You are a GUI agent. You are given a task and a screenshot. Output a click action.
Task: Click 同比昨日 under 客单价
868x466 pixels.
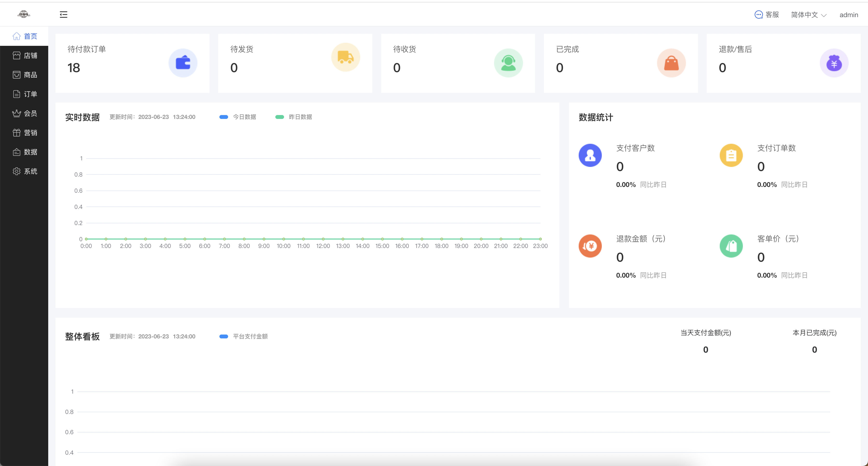pyautogui.click(x=794, y=275)
